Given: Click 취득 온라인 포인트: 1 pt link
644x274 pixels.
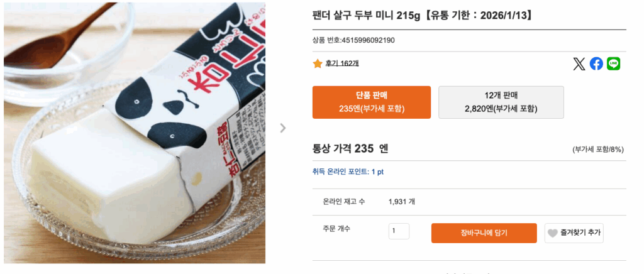Looking at the screenshot, I should coord(348,172).
